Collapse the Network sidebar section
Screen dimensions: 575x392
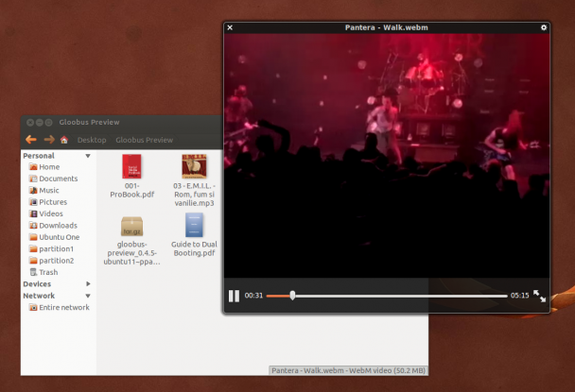(88, 296)
